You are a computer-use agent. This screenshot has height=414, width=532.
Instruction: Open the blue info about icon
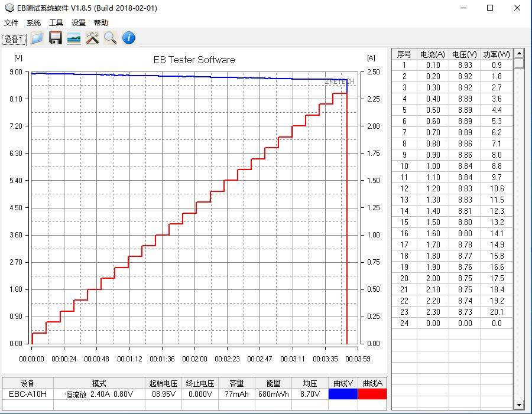[129, 38]
